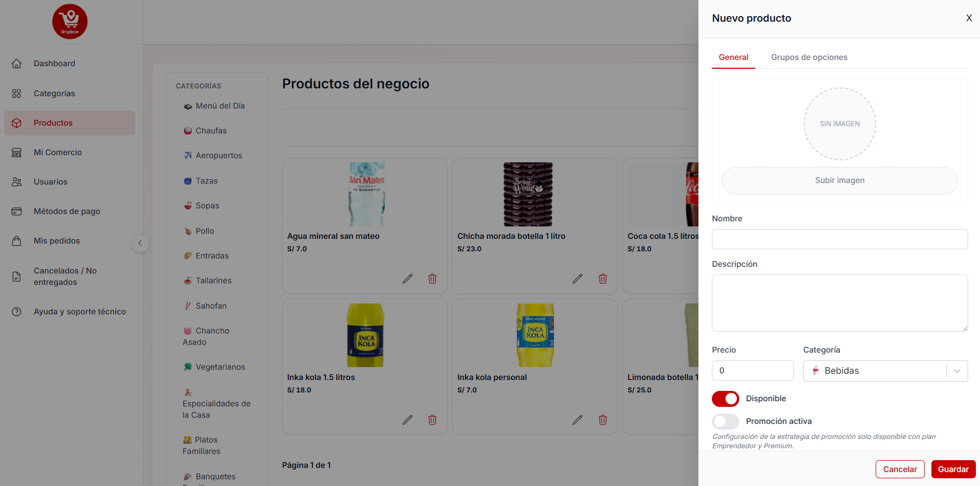Click the help question mark icon
980x486 pixels.
click(17, 312)
